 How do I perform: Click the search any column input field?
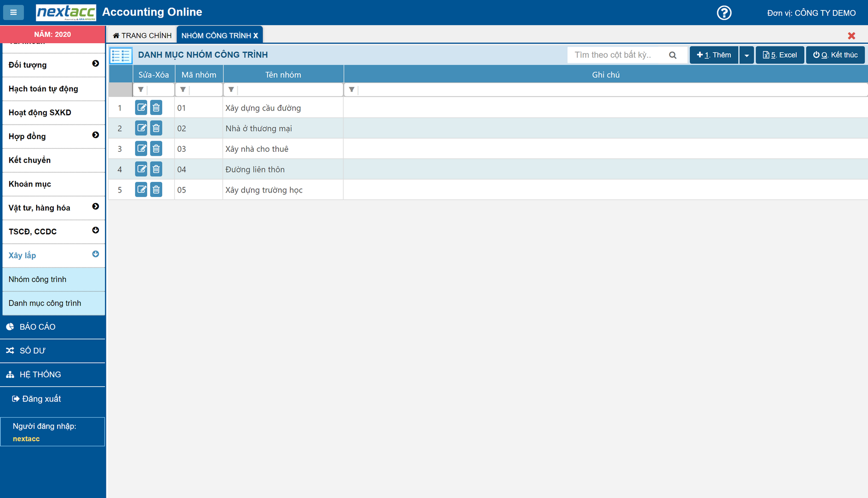(617, 55)
